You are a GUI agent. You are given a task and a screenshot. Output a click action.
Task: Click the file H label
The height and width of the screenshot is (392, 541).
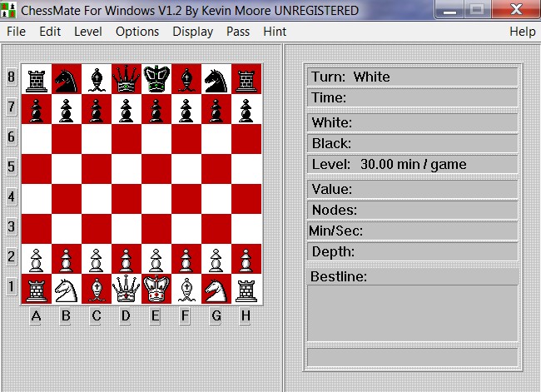pos(246,315)
